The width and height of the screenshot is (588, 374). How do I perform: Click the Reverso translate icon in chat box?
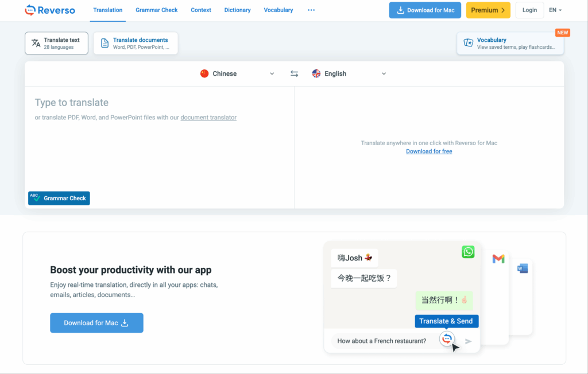447,338
